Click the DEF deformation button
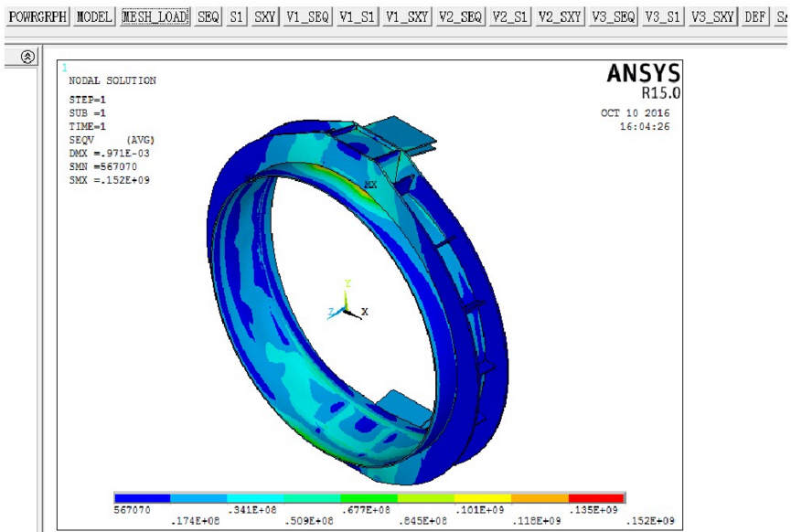The width and height of the screenshot is (791, 532). coord(755,17)
